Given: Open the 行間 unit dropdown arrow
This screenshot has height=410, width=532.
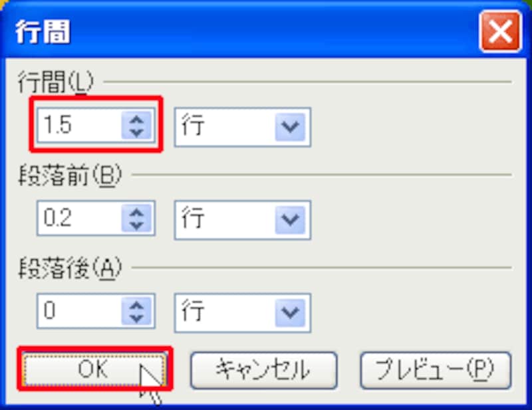Looking at the screenshot, I should pyautogui.click(x=290, y=127).
